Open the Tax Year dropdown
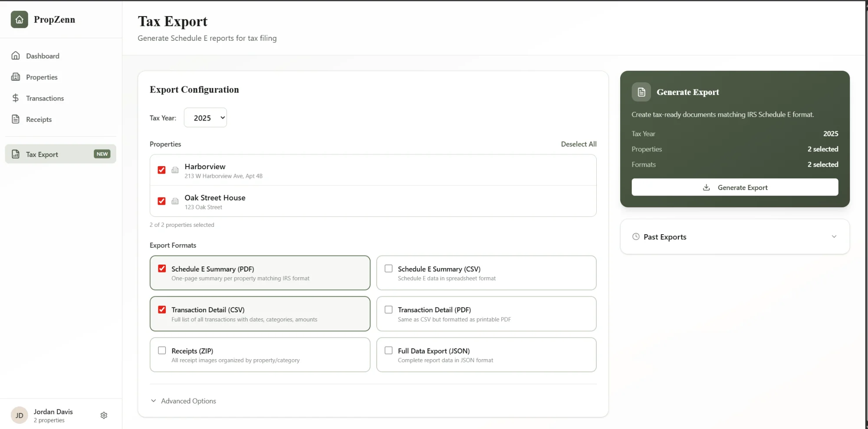Screen dimensions: 868x429 (x=205, y=117)
